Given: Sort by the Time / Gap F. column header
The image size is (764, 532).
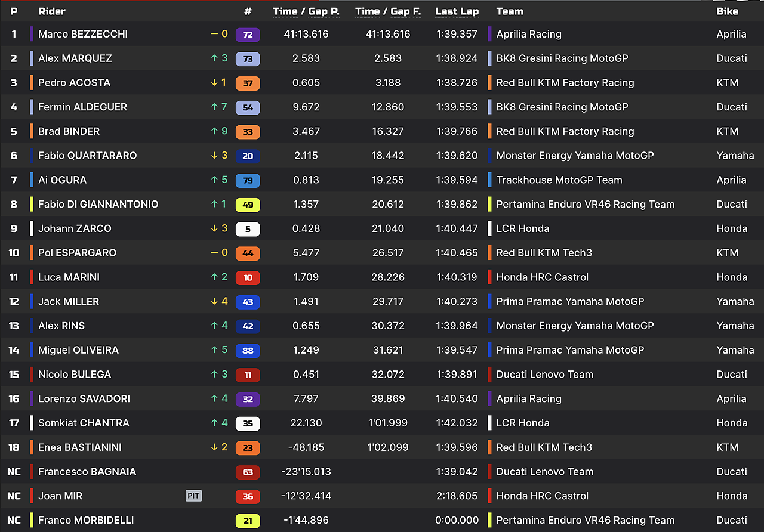Looking at the screenshot, I should [x=388, y=11].
